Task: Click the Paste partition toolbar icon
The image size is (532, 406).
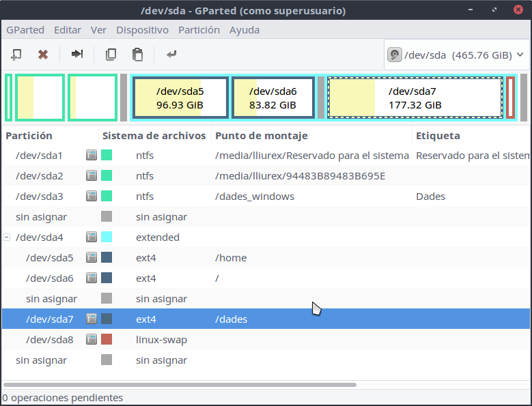Action: coord(137,54)
